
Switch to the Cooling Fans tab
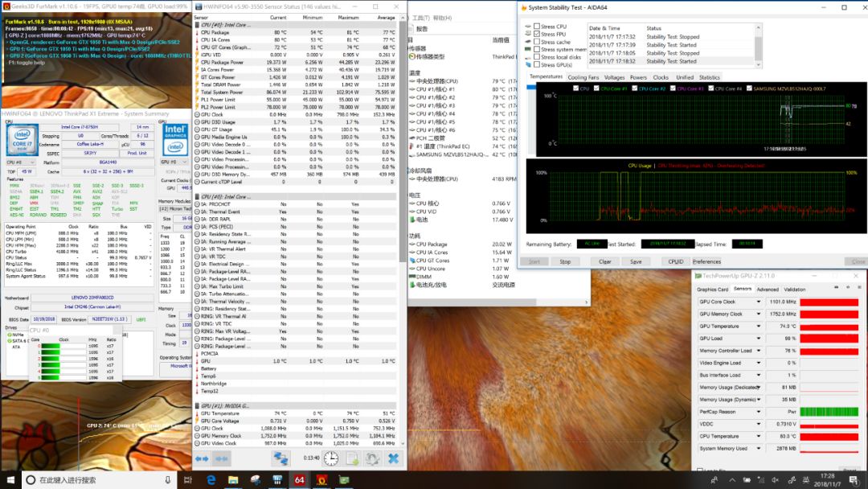point(583,77)
